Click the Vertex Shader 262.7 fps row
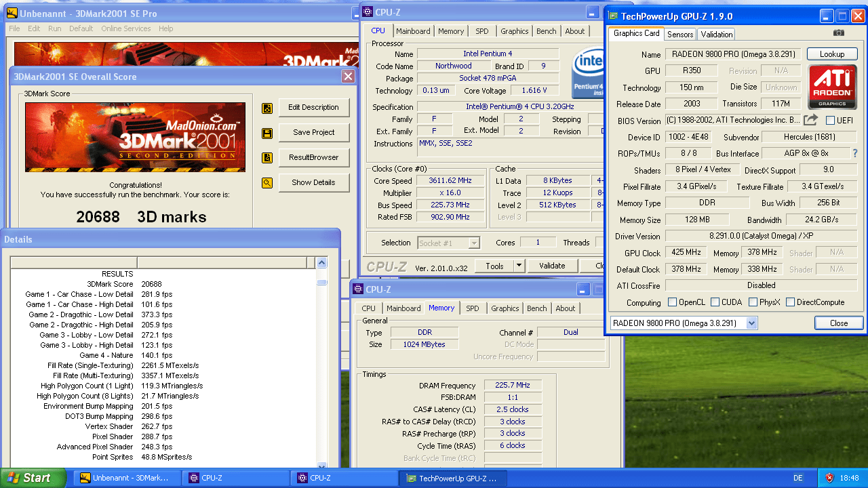 point(163,426)
